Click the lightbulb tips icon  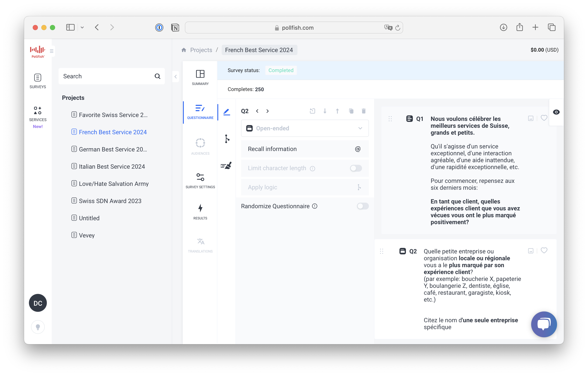coord(38,327)
